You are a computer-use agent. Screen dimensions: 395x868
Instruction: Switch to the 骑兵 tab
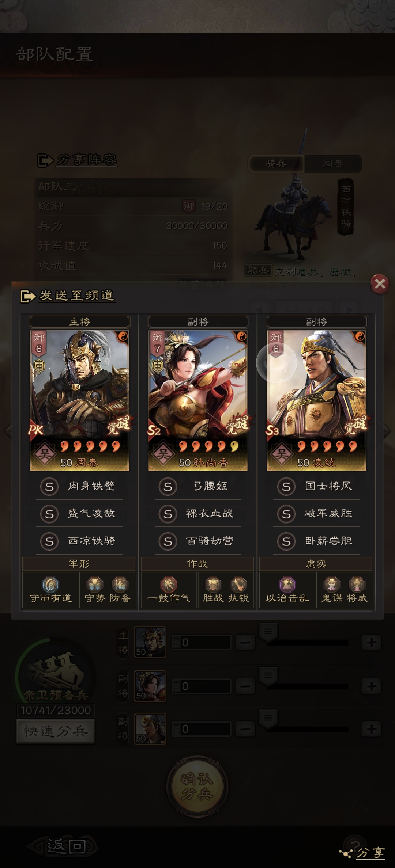(x=276, y=163)
